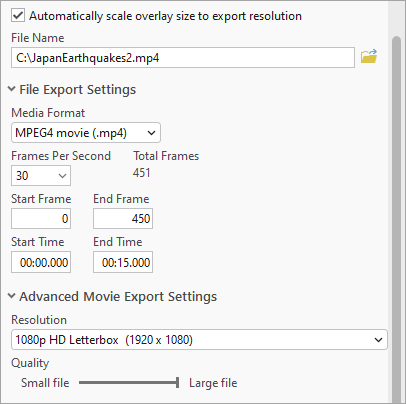Click the vertical scrollbar thumb
The image size is (406, 404).
click(x=396, y=220)
